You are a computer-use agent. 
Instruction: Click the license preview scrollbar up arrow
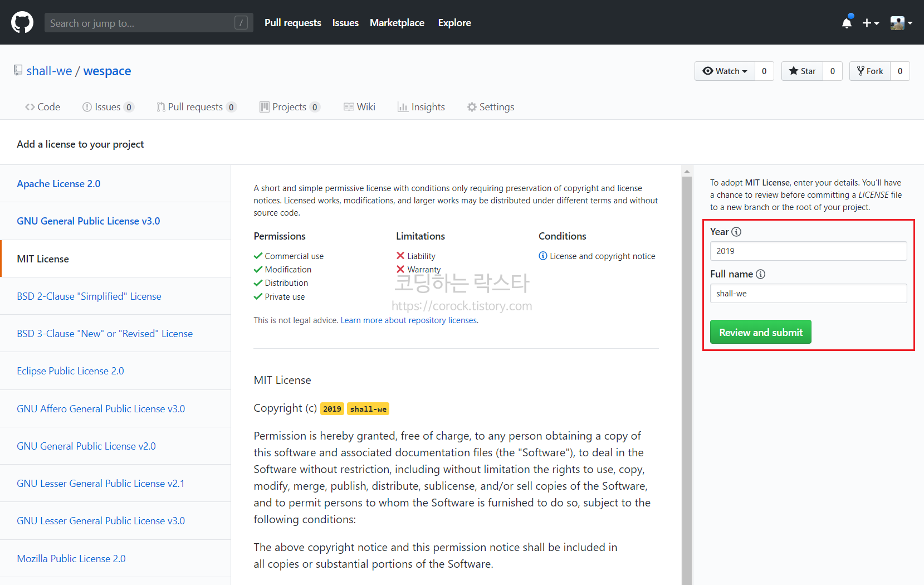[687, 171]
